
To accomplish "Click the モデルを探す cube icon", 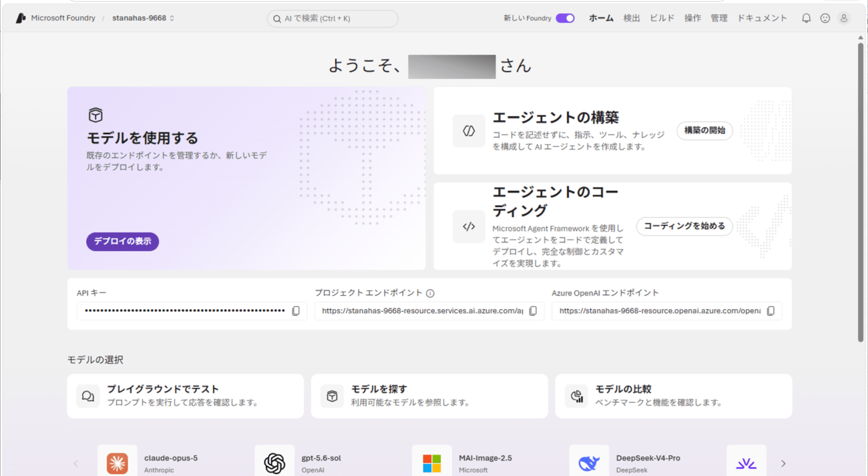I will pos(332,396).
